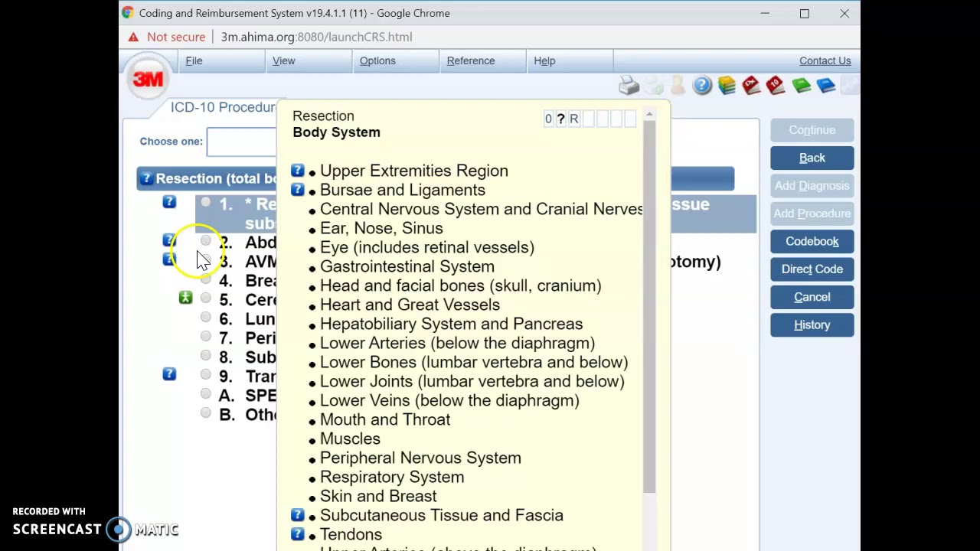980x551 pixels.
Task: Follow the Contact Us link
Action: pyautogui.click(x=825, y=60)
